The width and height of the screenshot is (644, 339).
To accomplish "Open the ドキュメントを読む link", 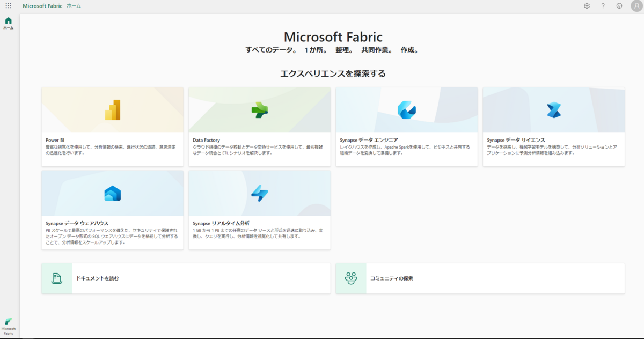I will pos(98,278).
